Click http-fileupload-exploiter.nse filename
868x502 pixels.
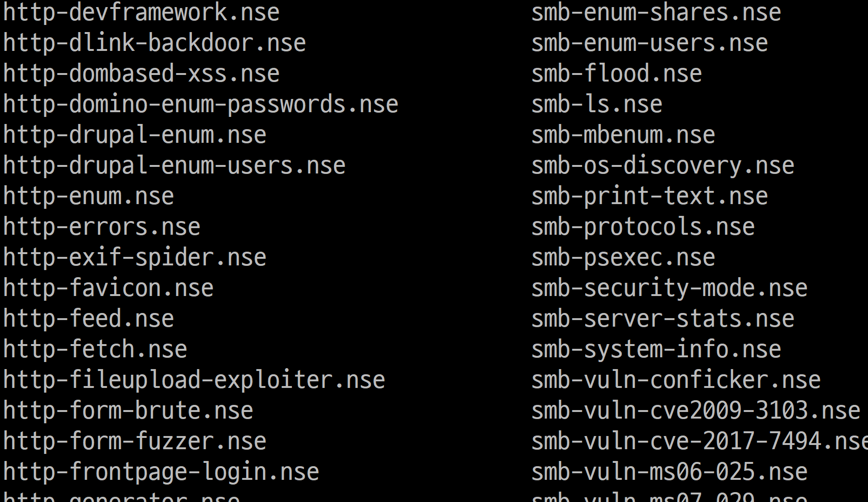pos(194,380)
